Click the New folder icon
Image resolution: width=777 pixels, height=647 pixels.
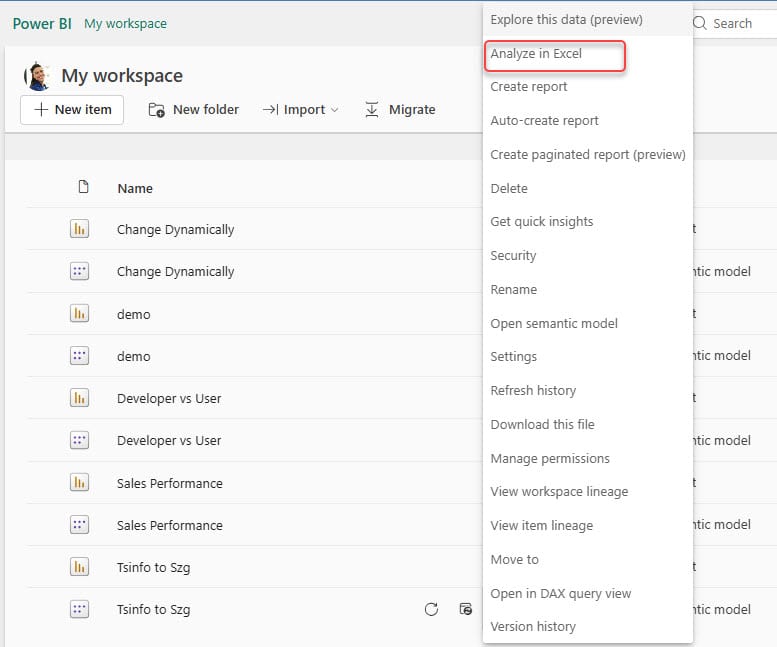pyautogui.click(x=157, y=109)
